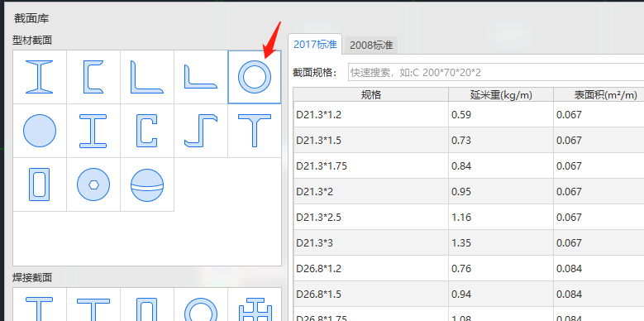This screenshot has height=321, width=644.
Task: Select the H-shaped steel section icon
Action: pyautogui.click(x=93, y=131)
